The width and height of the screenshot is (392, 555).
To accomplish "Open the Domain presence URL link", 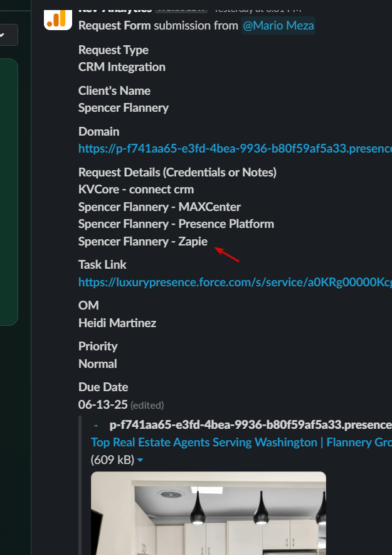I will point(235,149).
